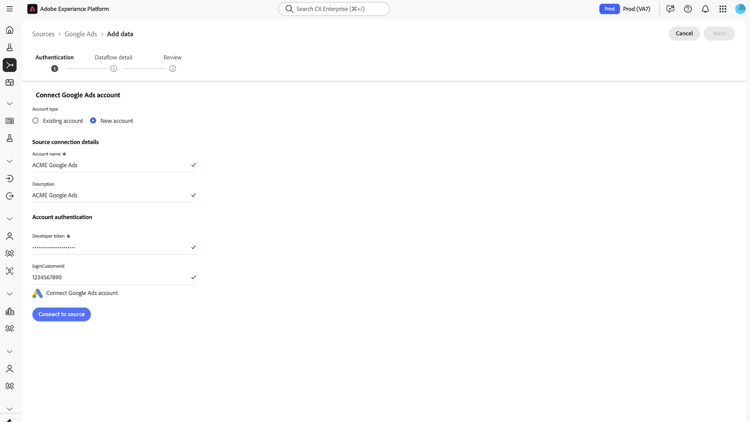
Task: Open the card-shaped sidebar icon
Action: point(10,121)
